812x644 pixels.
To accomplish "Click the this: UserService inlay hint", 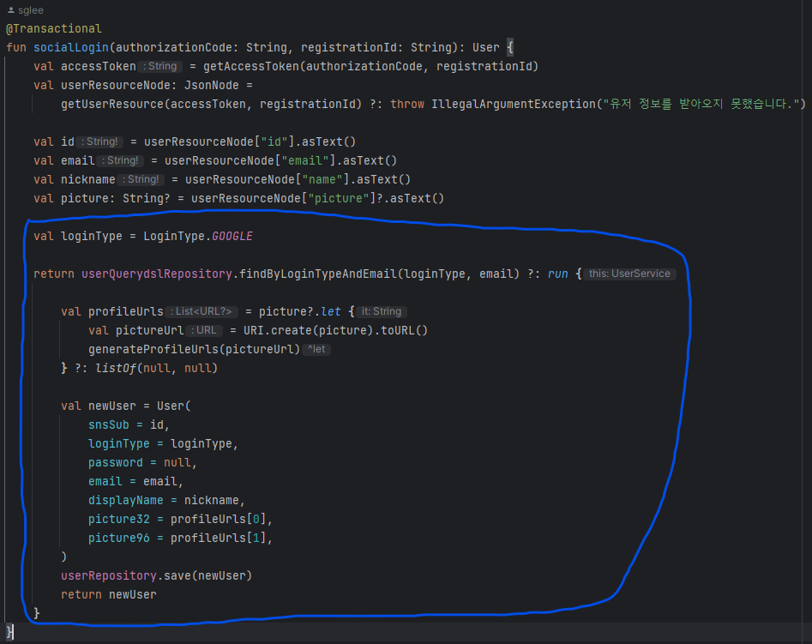I will click(629, 274).
